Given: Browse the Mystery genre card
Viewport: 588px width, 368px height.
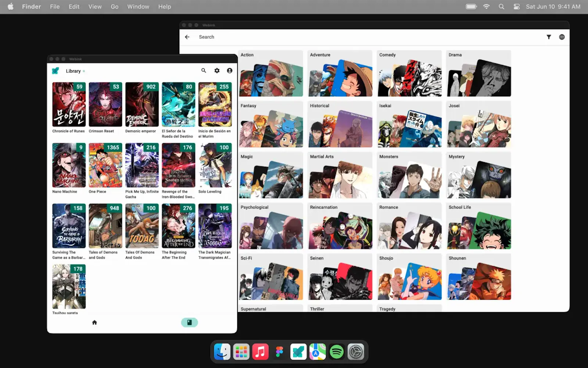Looking at the screenshot, I should click(479, 175).
